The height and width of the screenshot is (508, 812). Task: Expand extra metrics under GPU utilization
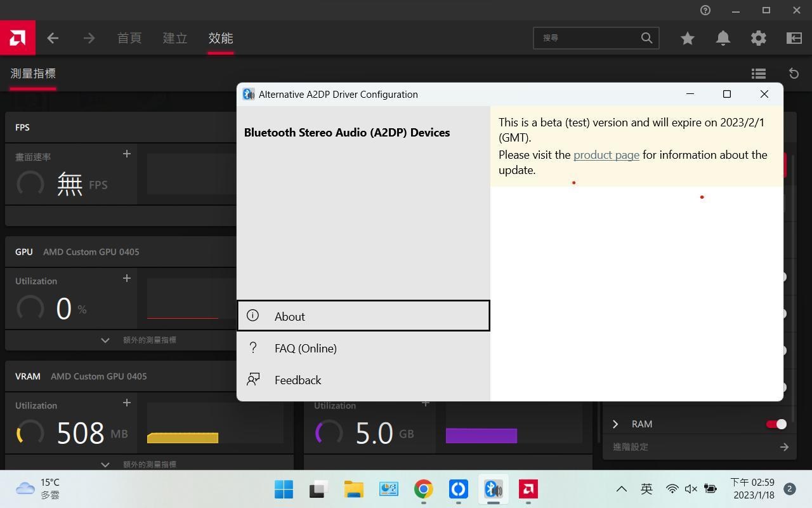pyautogui.click(x=105, y=340)
